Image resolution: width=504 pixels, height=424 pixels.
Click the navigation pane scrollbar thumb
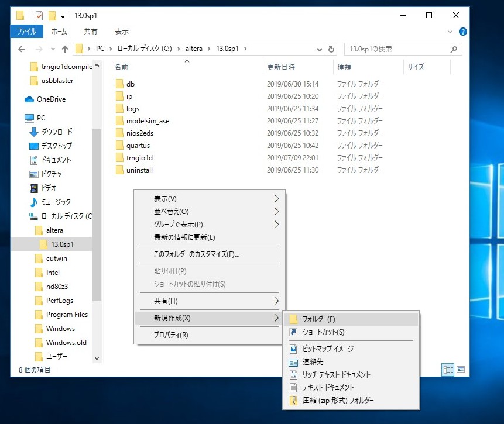click(97, 215)
